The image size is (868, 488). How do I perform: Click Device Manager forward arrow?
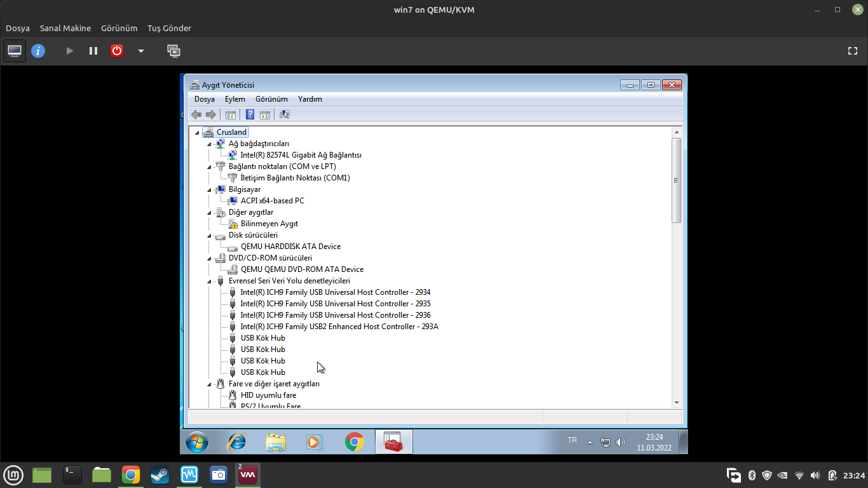[x=211, y=114]
